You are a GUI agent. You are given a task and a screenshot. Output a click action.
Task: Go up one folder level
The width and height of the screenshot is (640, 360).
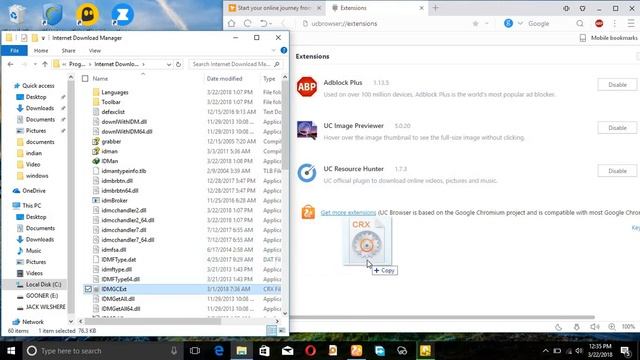45,64
